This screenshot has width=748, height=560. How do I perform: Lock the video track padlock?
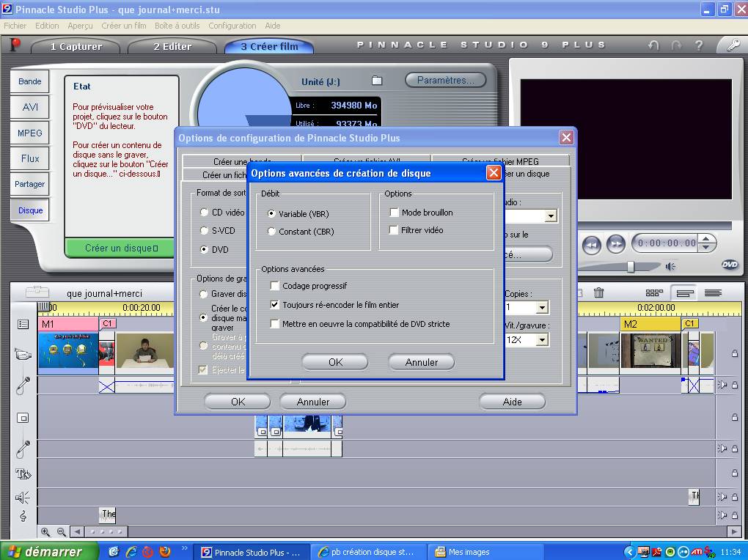[x=735, y=353]
